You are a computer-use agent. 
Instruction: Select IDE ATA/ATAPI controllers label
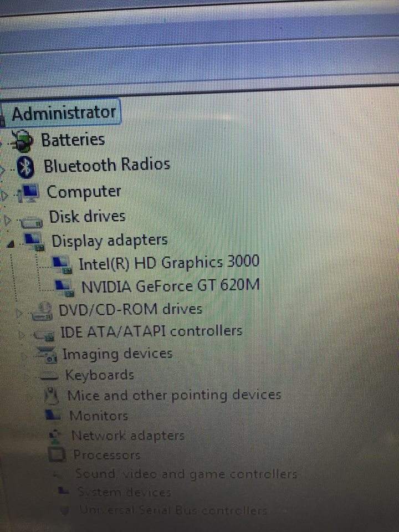[x=151, y=331]
